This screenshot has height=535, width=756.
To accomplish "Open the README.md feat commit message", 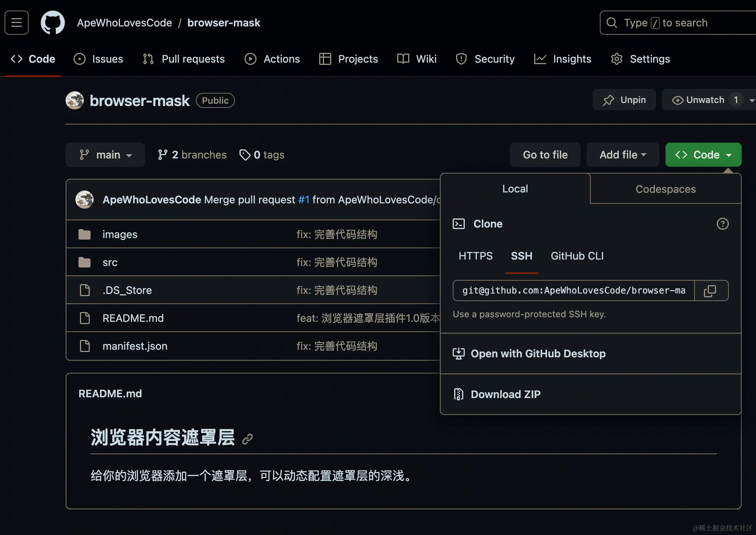I will (x=368, y=318).
